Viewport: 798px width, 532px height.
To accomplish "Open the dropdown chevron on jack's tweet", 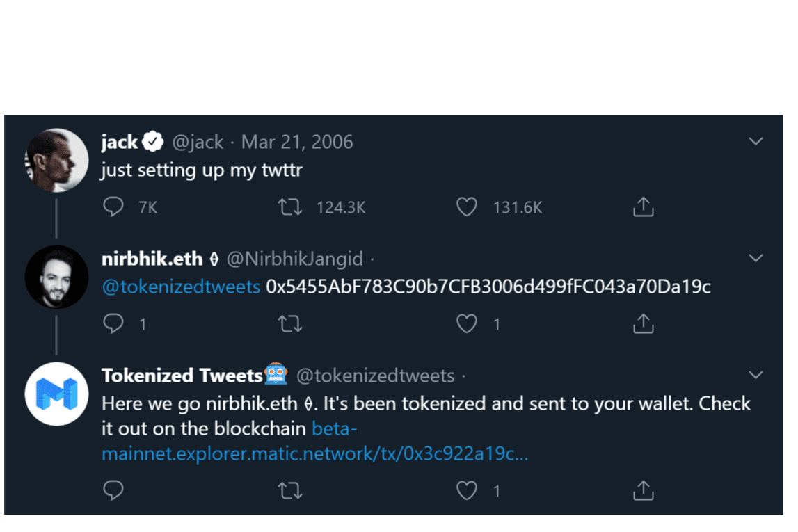I will tap(756, 141).
